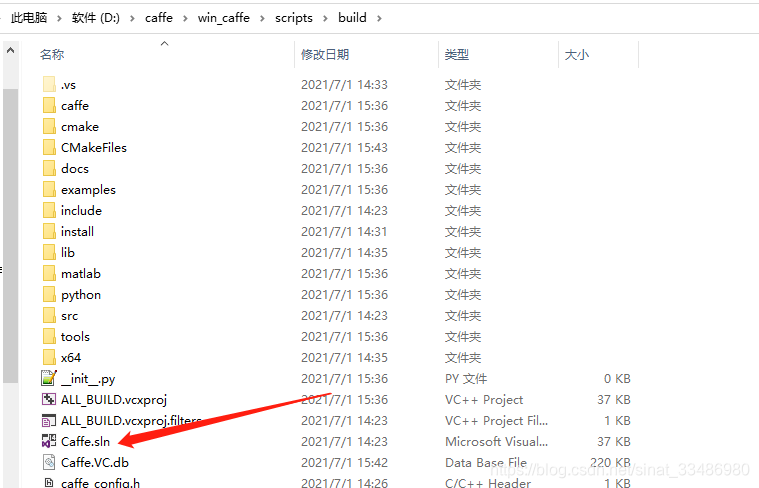Expand breadcrumb chevron after win_caffe
759x488 pixels.
262,18
